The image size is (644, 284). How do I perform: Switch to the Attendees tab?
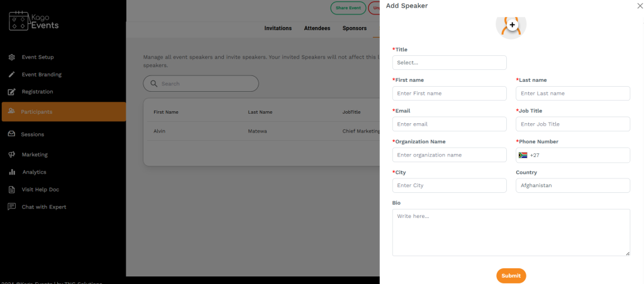point(317,28)
